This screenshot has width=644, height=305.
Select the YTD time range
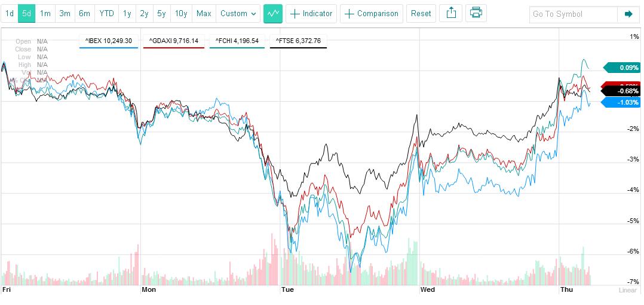pos(107,13)
